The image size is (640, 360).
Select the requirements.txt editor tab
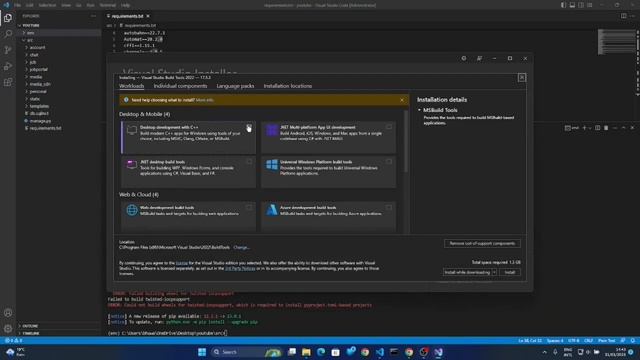click(x=127, y=16)
